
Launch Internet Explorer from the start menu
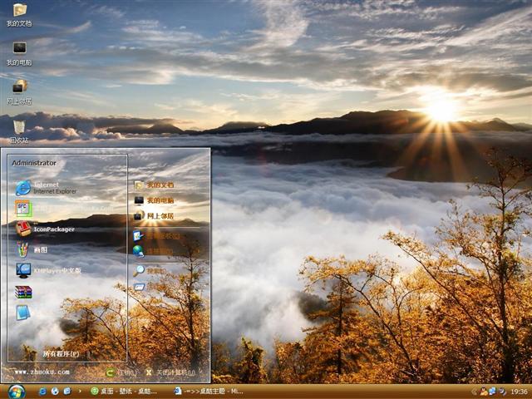(x=47, y=188)
